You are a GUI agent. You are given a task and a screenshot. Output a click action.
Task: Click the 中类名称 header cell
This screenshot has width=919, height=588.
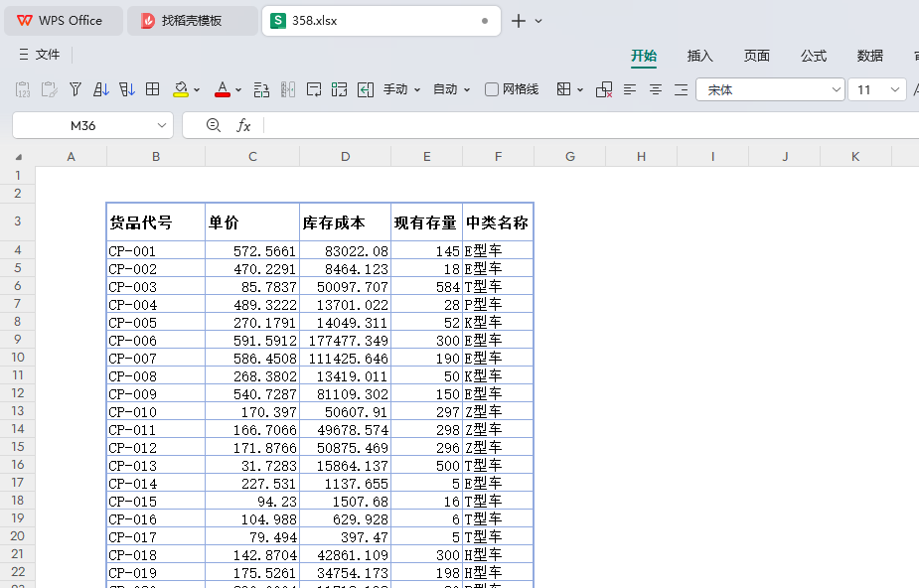point(498,221)
